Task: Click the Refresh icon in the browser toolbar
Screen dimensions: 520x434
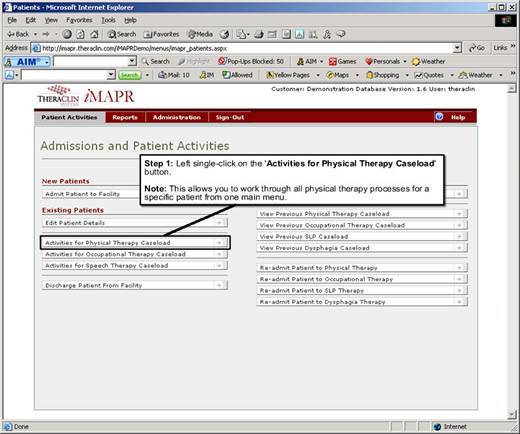Action: click(81, 34)
